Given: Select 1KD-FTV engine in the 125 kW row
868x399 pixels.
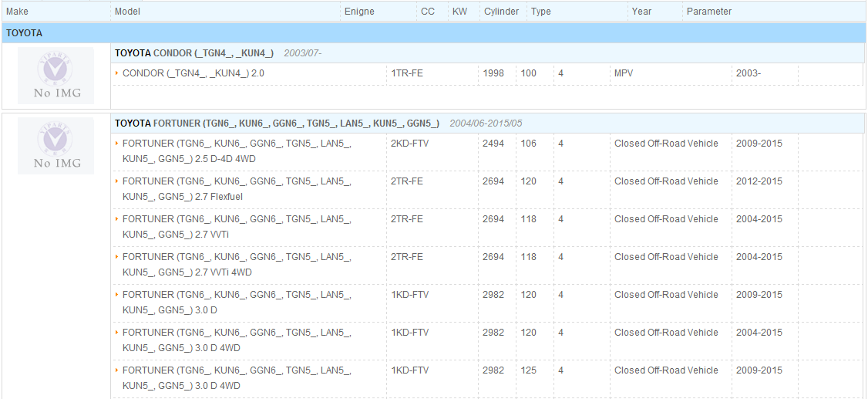Looking at the screenshot, I should pos(409,370).
